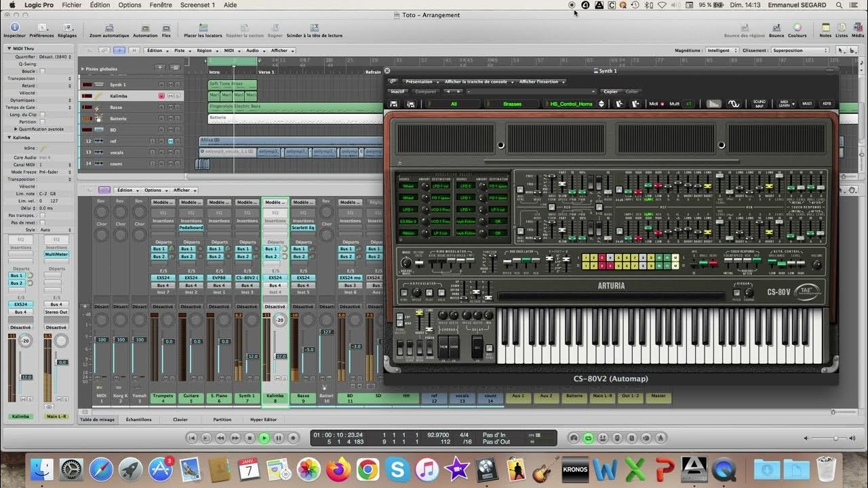The height and width of the screenshot is (488, 868).
Task: Click the save-as preset icon in CS-80V
Action: click(410, 104)
